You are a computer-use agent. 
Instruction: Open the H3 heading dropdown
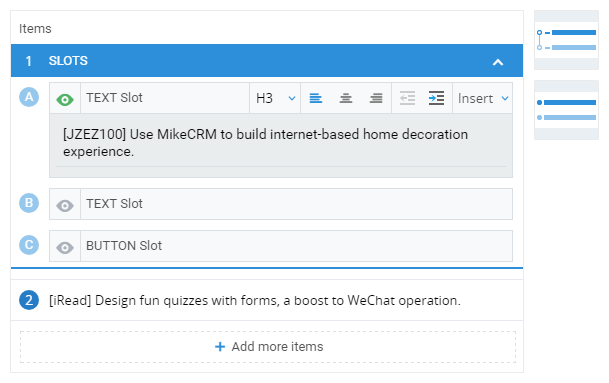point(275,98)
